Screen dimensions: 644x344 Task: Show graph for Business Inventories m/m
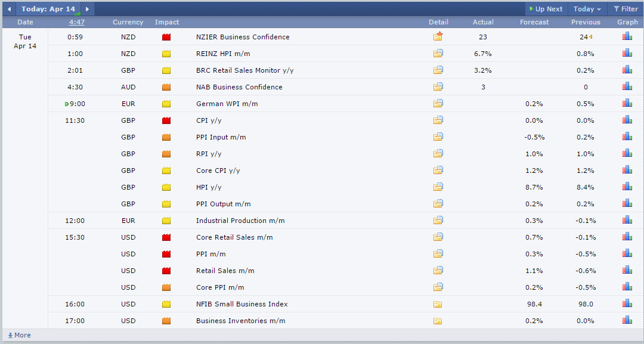click(x=627, y=320)
